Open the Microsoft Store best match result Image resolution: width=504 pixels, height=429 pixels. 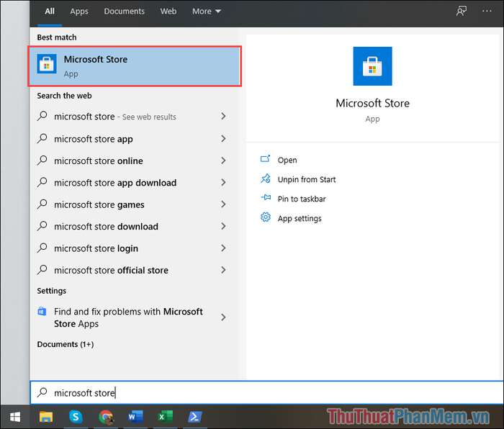click(135, 66)
